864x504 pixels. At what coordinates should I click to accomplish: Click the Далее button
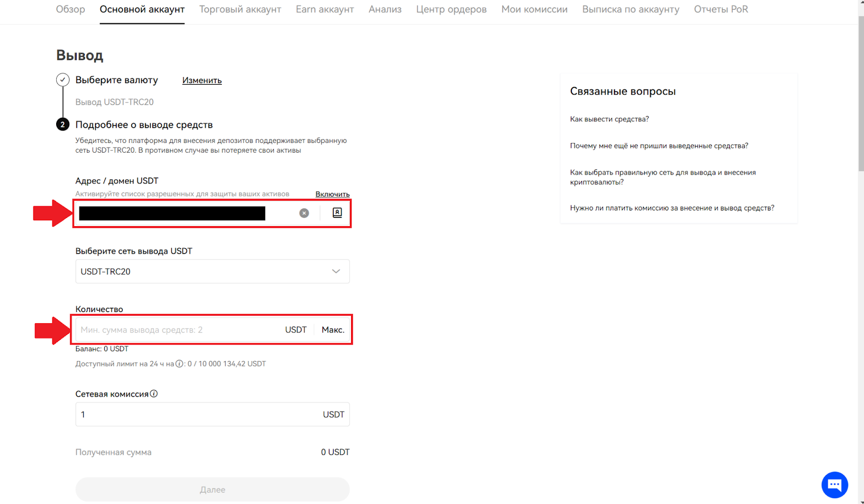click(212, 489)
